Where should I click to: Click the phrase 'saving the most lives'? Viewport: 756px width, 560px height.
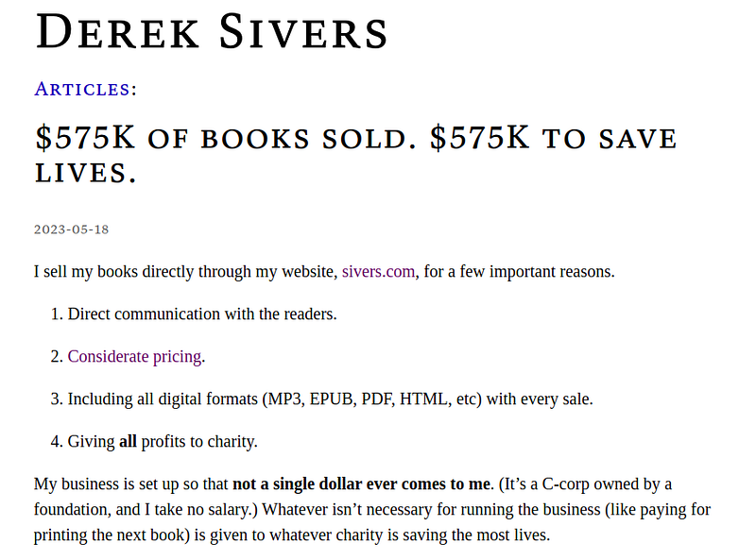click(474, 535)
